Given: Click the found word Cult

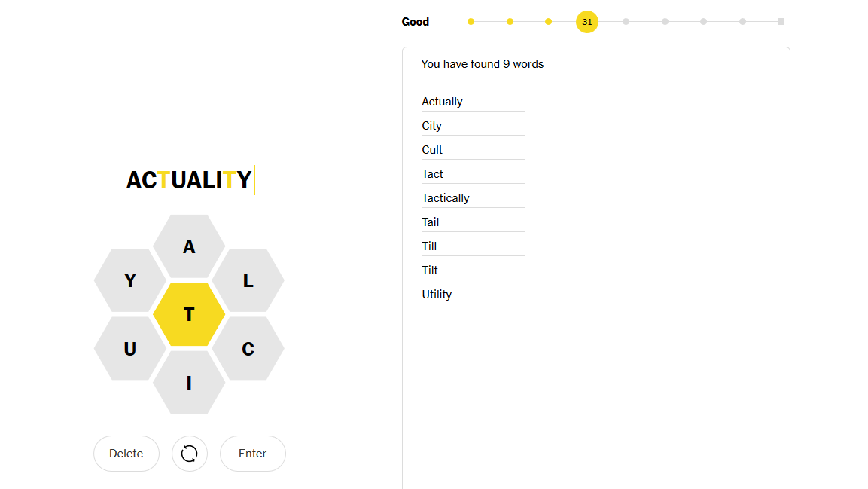Looking at the screenshot, I should (x=432, y=150).
